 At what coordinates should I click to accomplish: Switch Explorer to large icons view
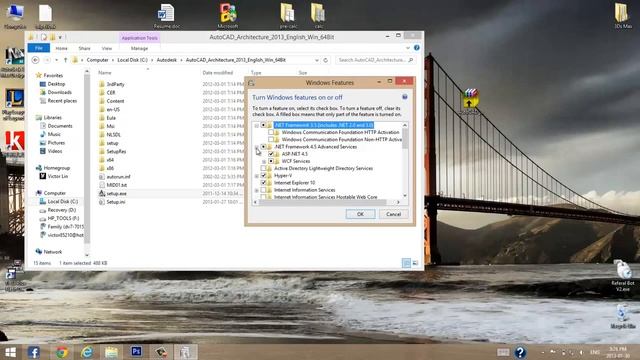[x=415, y=263]
